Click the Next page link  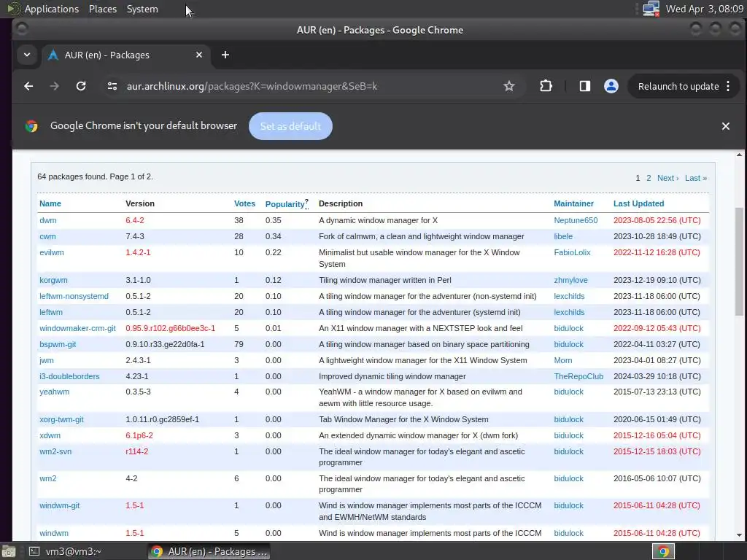click(x=668, y=178)
